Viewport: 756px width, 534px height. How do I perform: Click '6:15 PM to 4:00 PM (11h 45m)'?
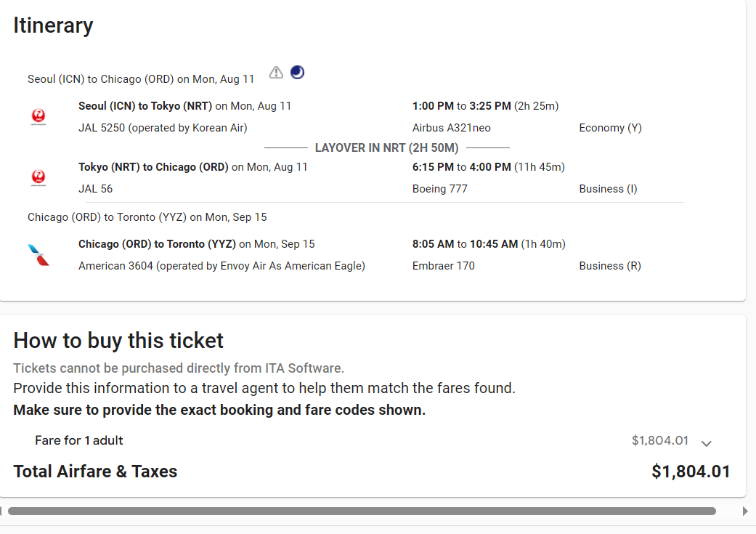[x=489, y=167]
